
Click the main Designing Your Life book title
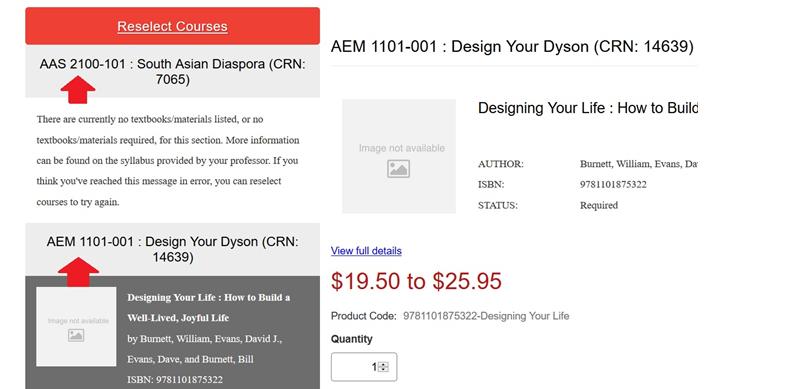(588, 108)
